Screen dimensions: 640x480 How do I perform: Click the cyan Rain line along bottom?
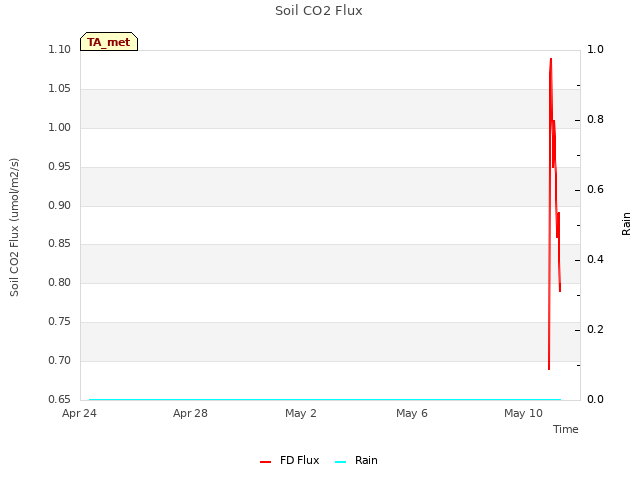tap(324, 400)
